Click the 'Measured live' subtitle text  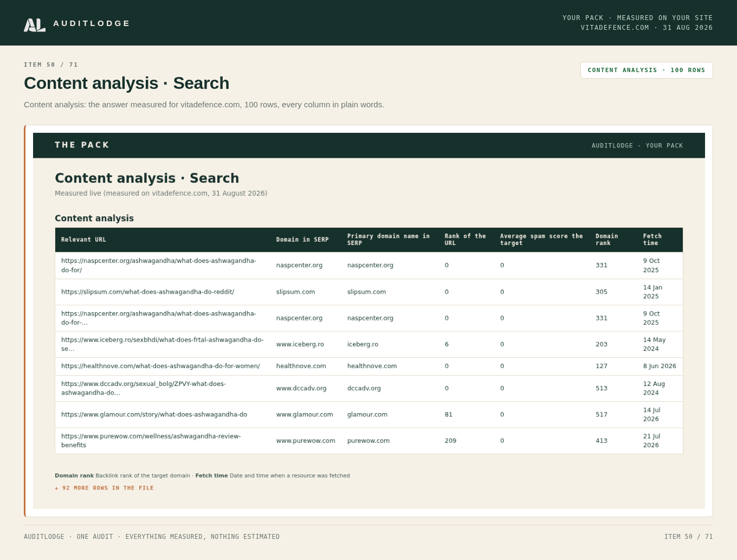[161, 193]
